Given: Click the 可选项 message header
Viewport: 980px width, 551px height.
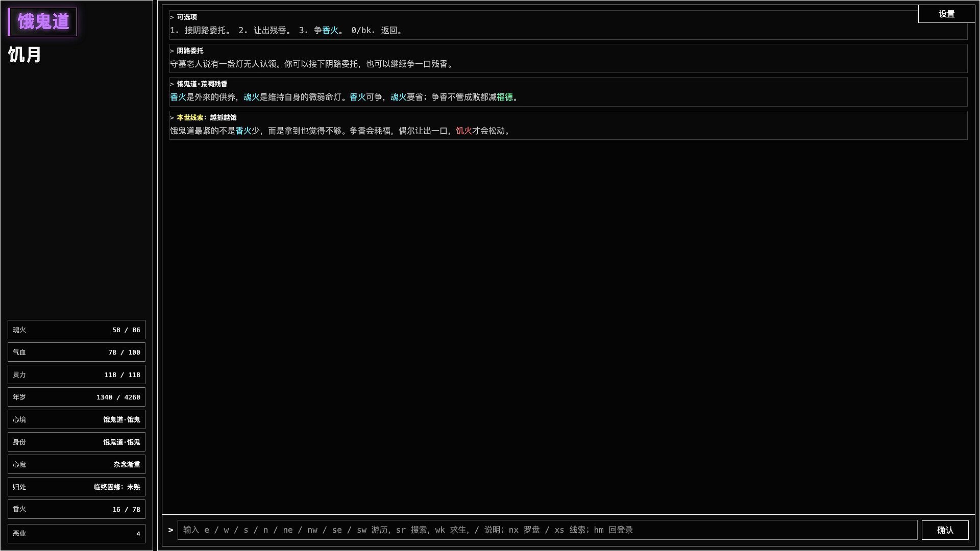Looking at the screenshot, I should coord(187,17).
